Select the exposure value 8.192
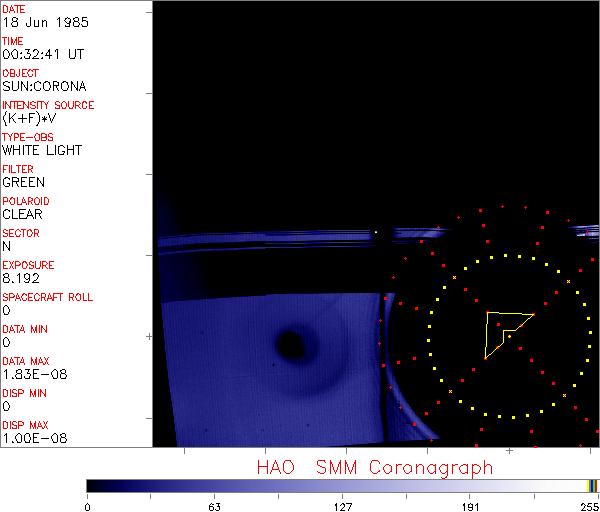 tap(21, 278)
